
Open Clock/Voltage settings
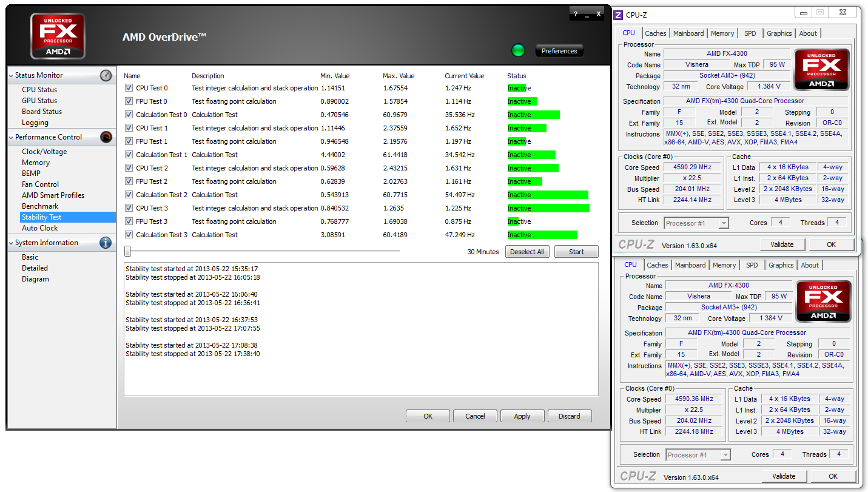[x=44, y=152]
